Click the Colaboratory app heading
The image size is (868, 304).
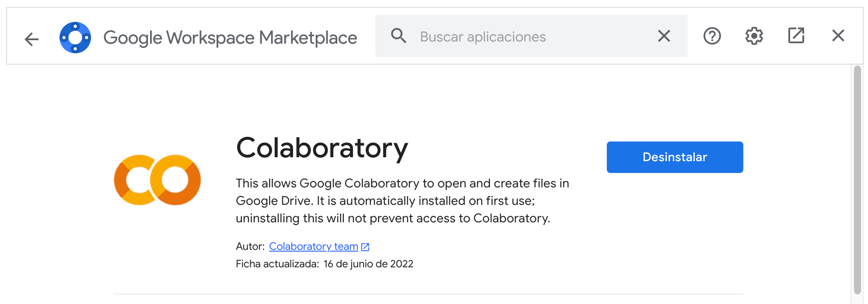click(x=322, y=148)
